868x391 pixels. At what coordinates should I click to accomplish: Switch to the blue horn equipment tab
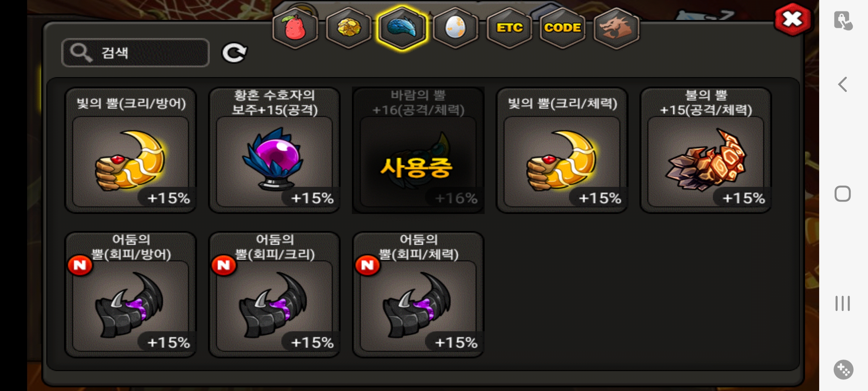point(402,28)
